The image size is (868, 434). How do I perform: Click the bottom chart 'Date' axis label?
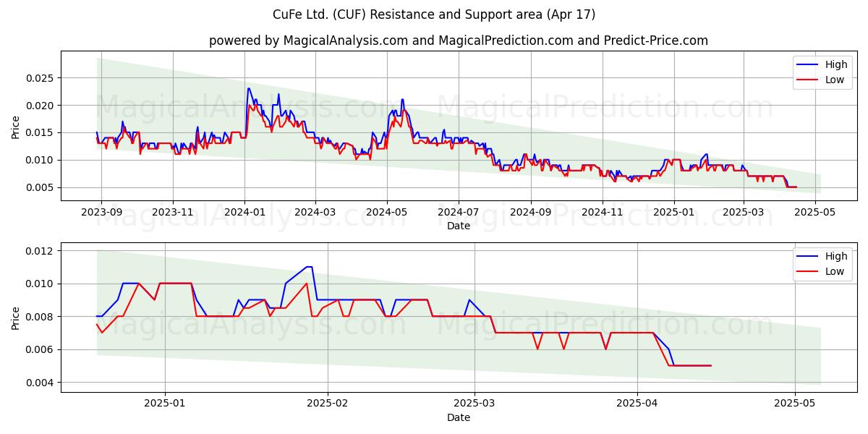click(459, 417)
